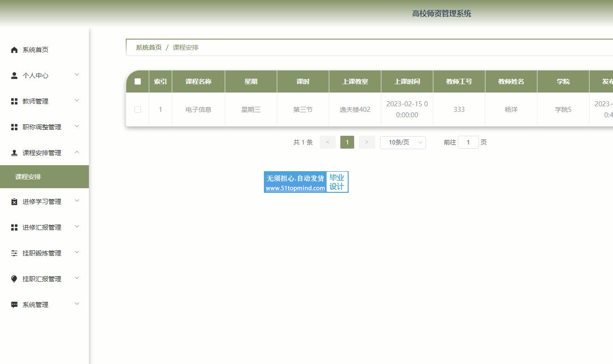Click the 51topmind.com advertisement banner

[306, 182]
